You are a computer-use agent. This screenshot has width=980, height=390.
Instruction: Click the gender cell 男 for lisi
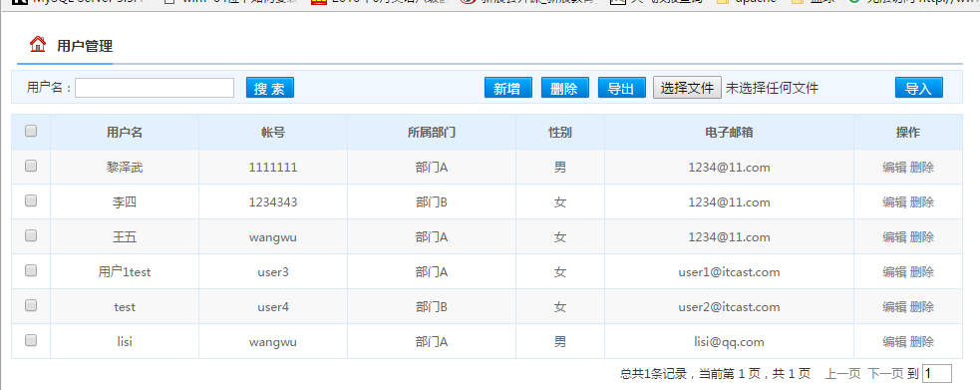click(x=560, y=342)
